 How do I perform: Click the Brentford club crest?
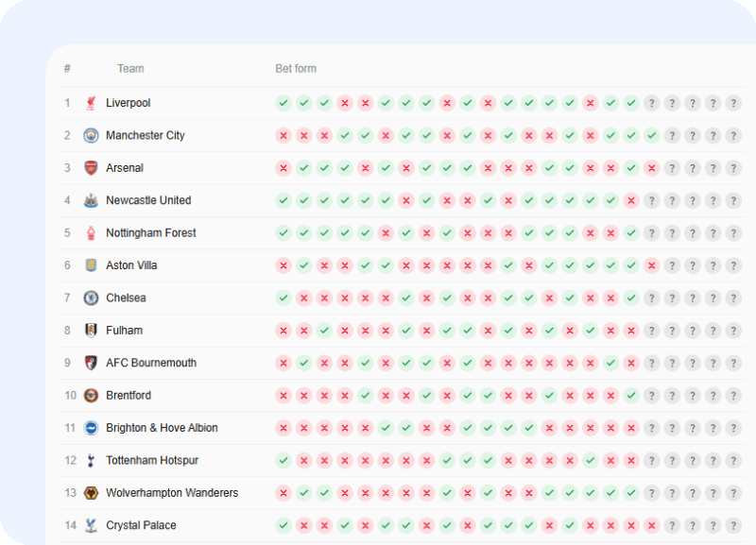pos(91,396)
